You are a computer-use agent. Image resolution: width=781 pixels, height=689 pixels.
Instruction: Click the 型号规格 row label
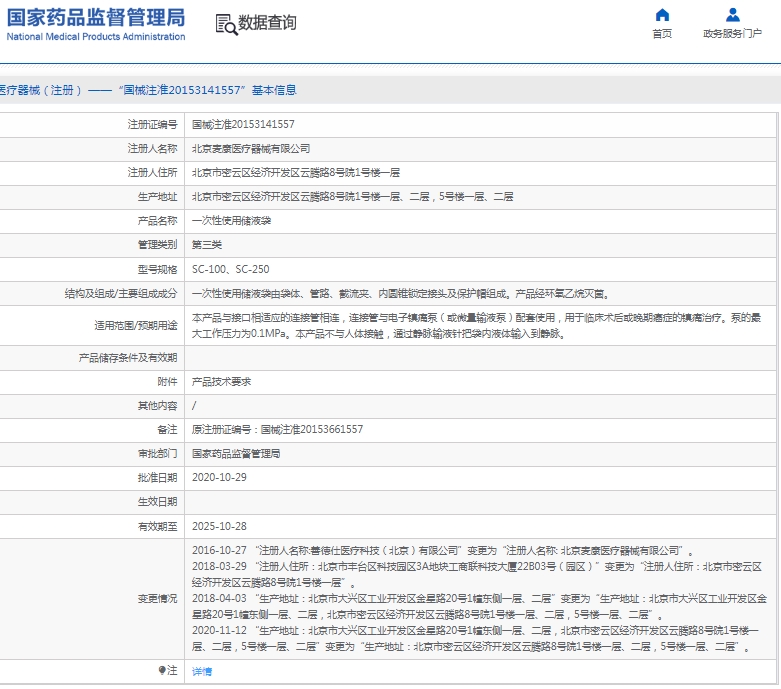157,270
